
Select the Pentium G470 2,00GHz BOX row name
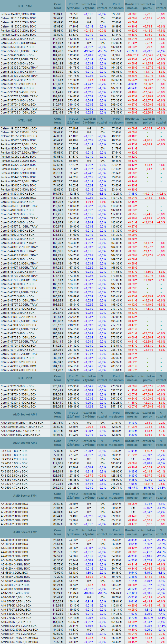(x=18, y=14)
